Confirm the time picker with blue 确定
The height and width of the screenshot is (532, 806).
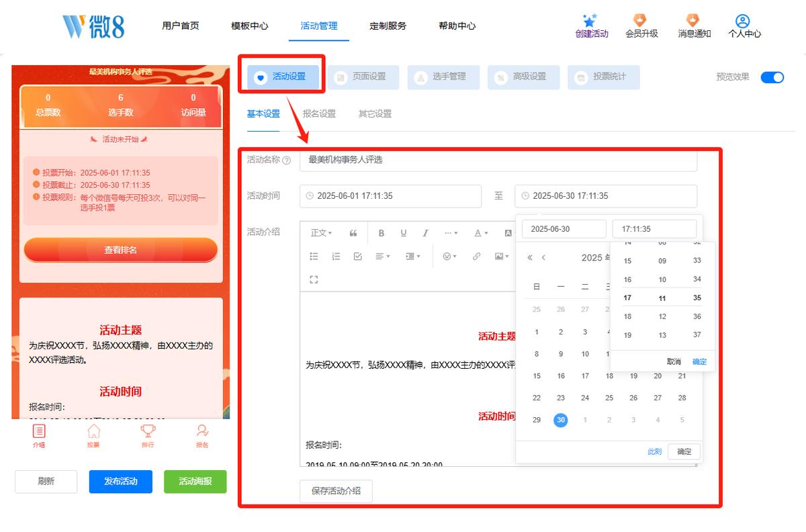click(700, 361)
